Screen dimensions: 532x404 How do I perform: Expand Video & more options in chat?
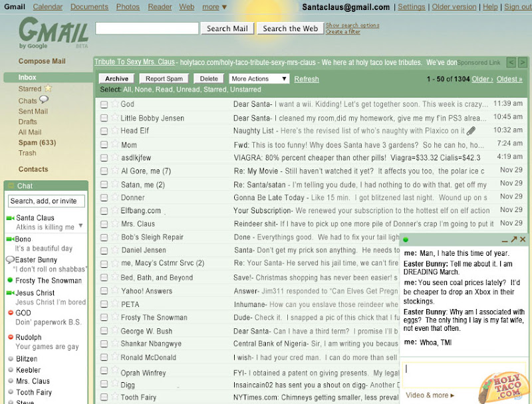(x=430, y=395)
